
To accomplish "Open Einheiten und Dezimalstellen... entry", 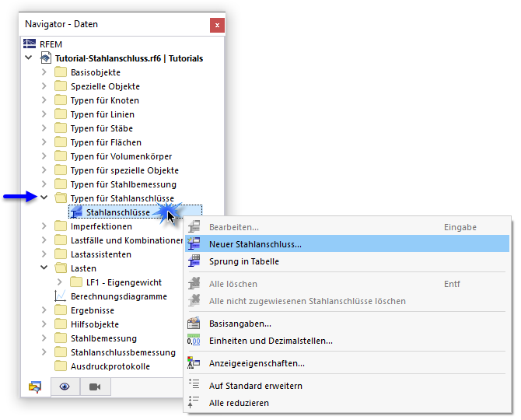I will (x=347, y=340).
